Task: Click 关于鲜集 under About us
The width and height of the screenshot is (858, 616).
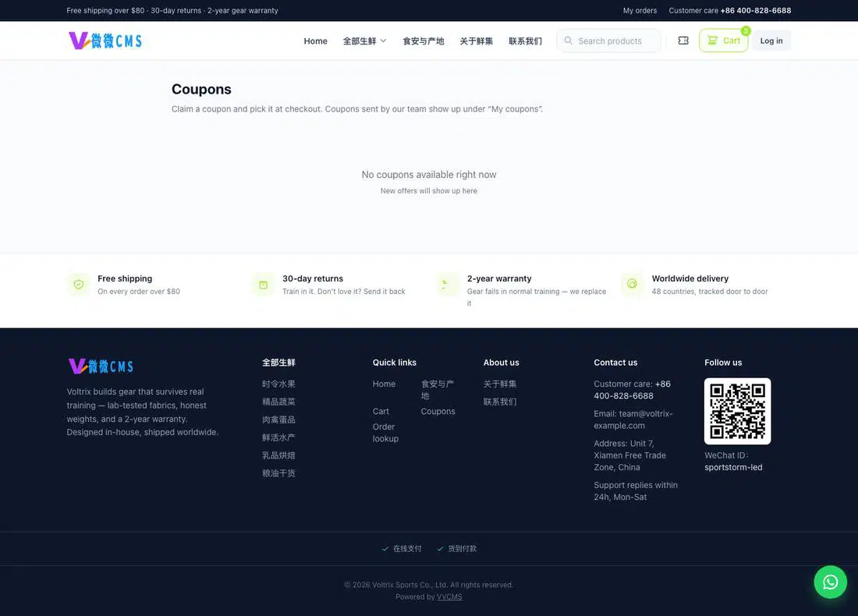Action: [499, 384]
